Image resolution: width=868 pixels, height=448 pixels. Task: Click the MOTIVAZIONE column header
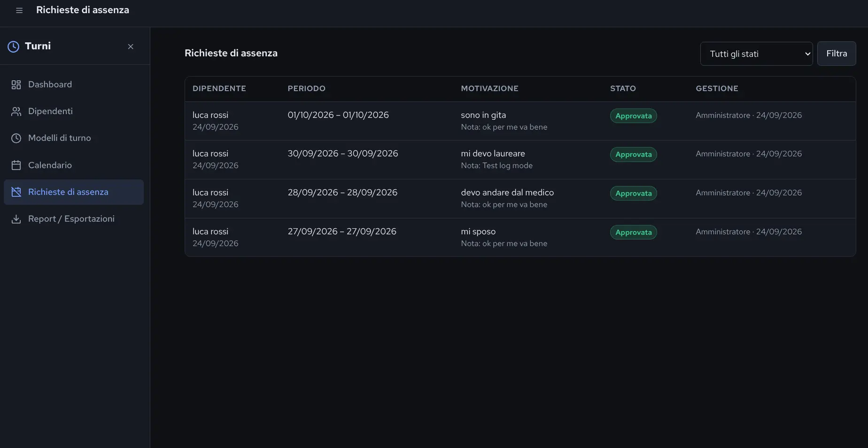(490, 88)
